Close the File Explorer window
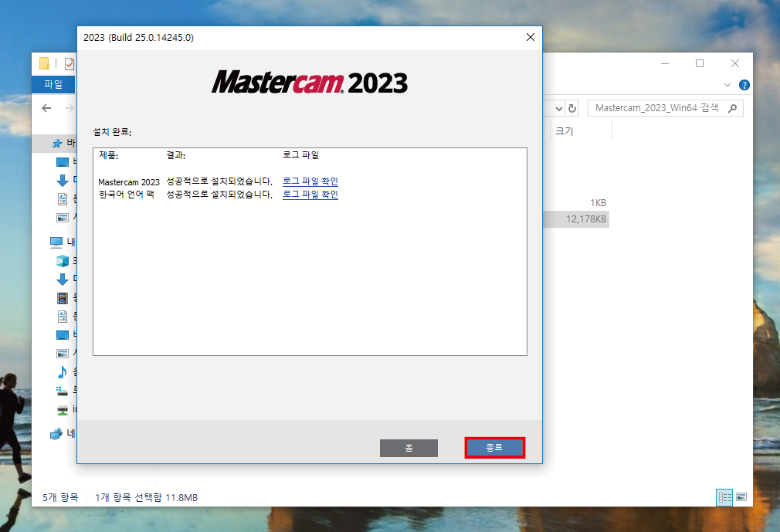The height and width of the screenshot is (532, 780). coord(734,63)
